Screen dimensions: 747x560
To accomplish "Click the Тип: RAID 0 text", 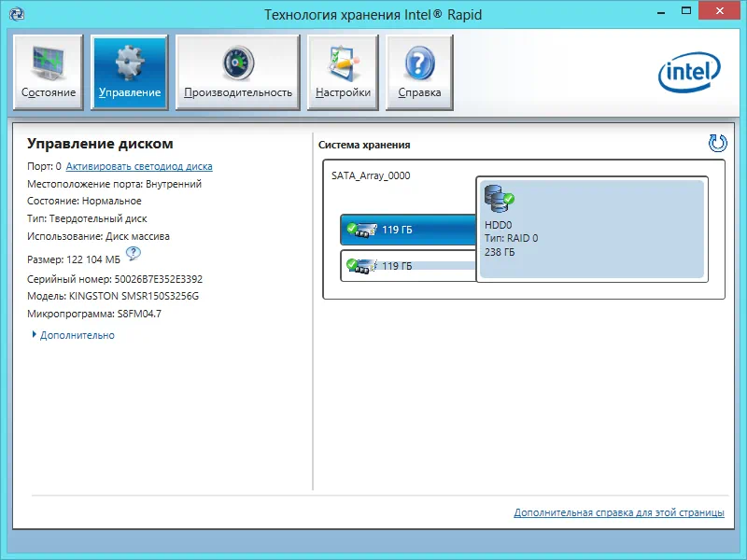I will click(x=511, y=238).
